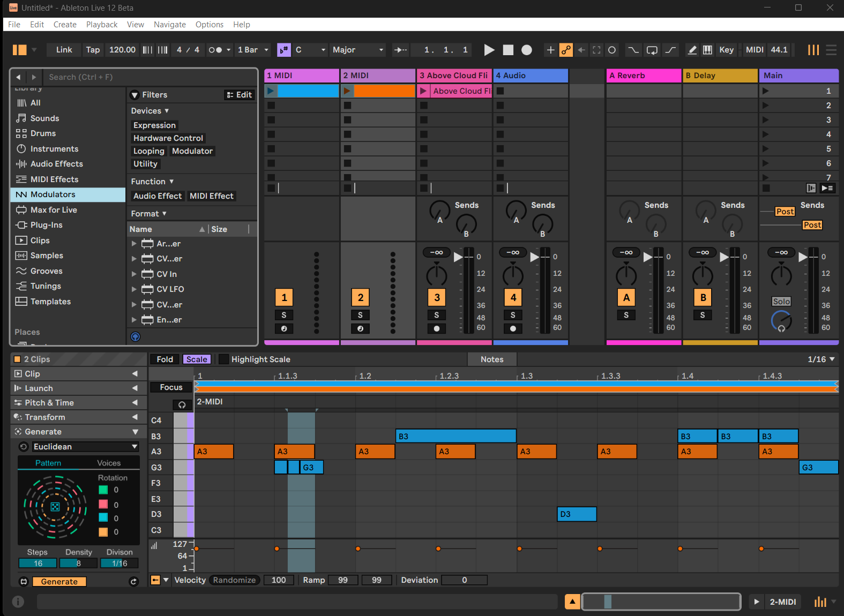844x616 pixels.
Task: Open the 1 Bar quantization dropdown
Action: [253, 50]
